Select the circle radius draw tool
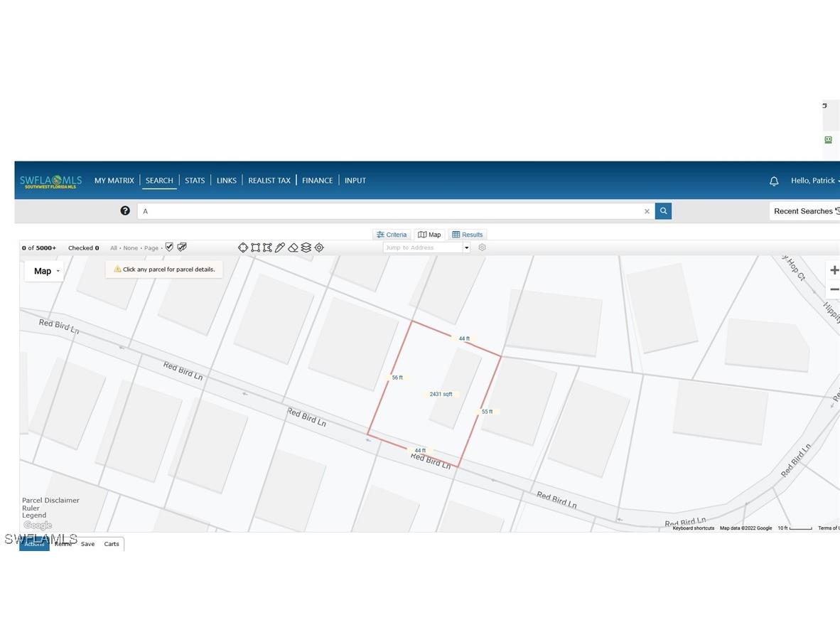The width and height of the screenshot is (840, 630). tap(243, 247)
